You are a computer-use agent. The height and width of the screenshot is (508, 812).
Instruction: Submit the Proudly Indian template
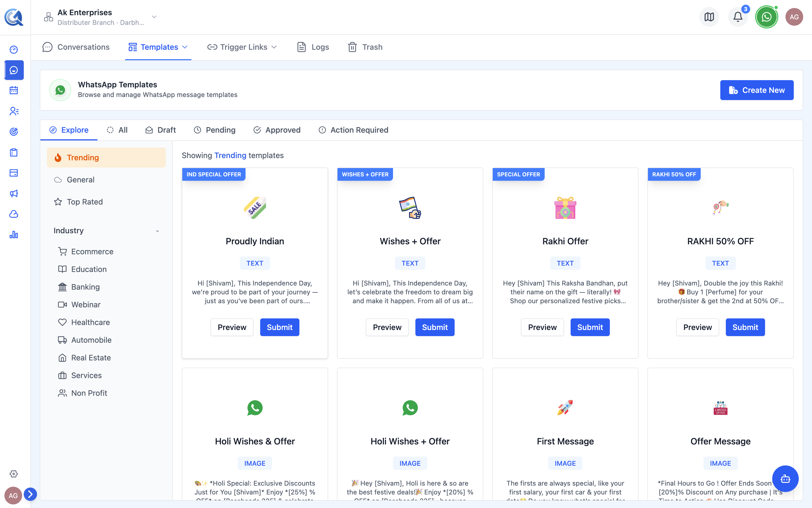coord(280,327)
